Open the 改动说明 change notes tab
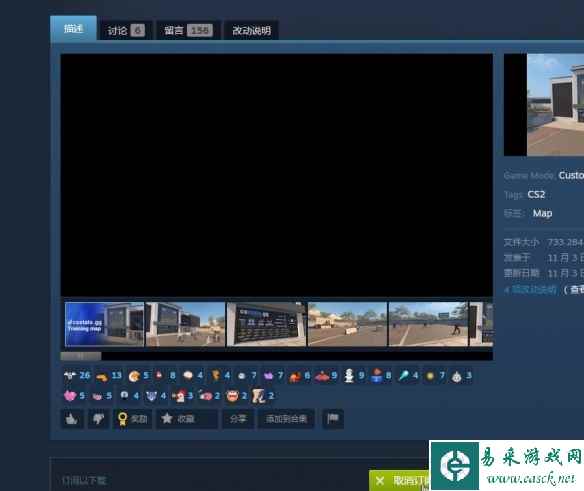This screenshot has width=584, height=491. coord(251,30)
